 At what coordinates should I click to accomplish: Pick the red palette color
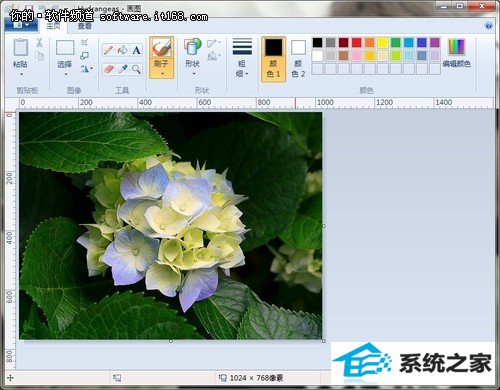tap(356, 42)
